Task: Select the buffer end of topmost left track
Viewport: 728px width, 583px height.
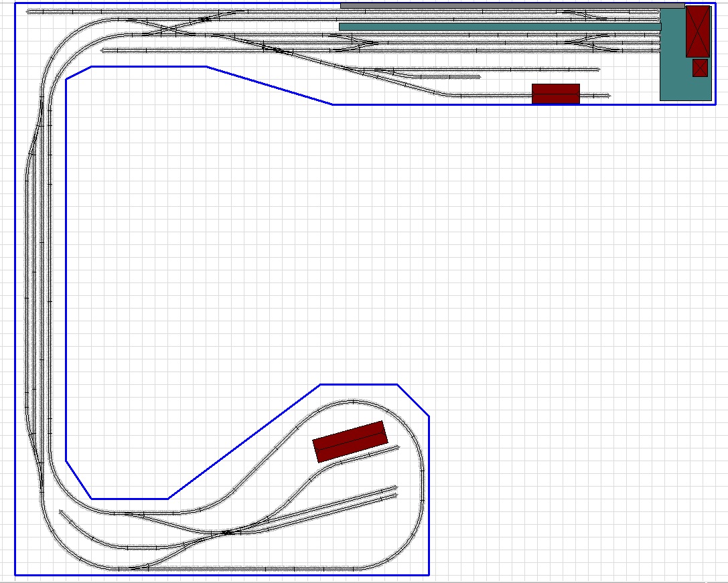Action: click(29, 11)
